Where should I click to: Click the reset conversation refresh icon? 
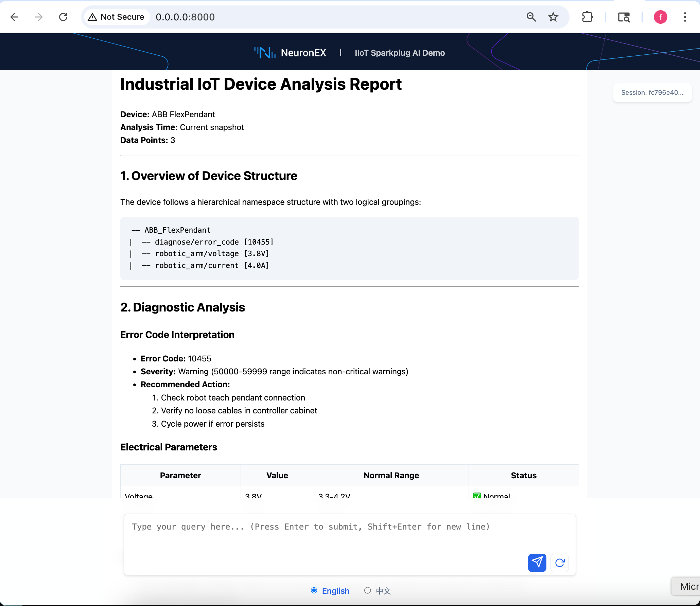click(x=560, y=563)
